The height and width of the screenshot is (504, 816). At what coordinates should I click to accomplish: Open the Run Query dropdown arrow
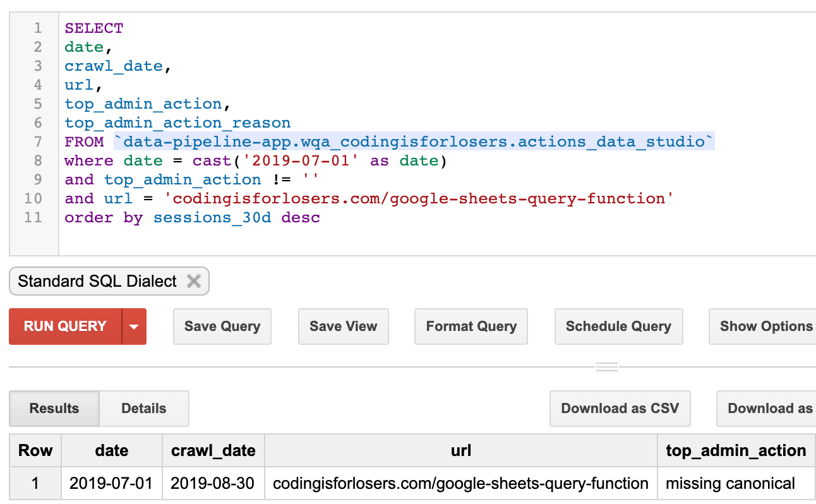tap(134, 327)
